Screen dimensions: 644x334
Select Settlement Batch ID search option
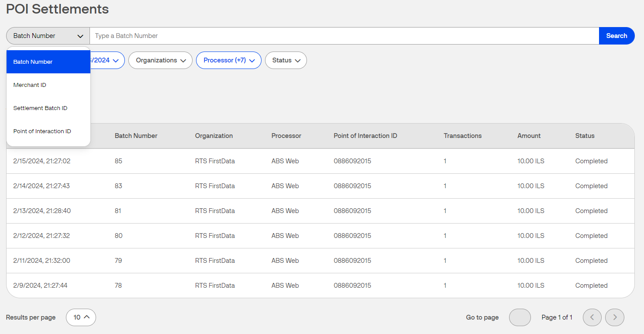[40, 108]
